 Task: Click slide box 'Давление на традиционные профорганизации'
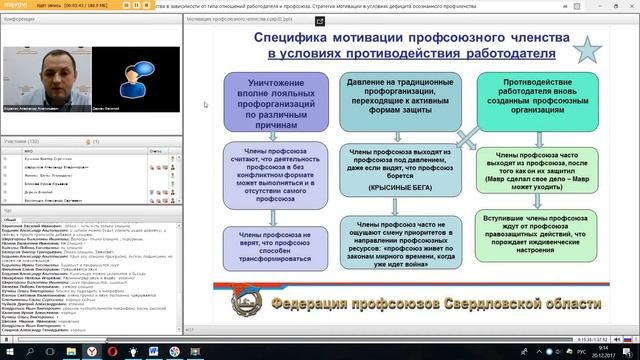pyautogui.click(x=400, y=102)
